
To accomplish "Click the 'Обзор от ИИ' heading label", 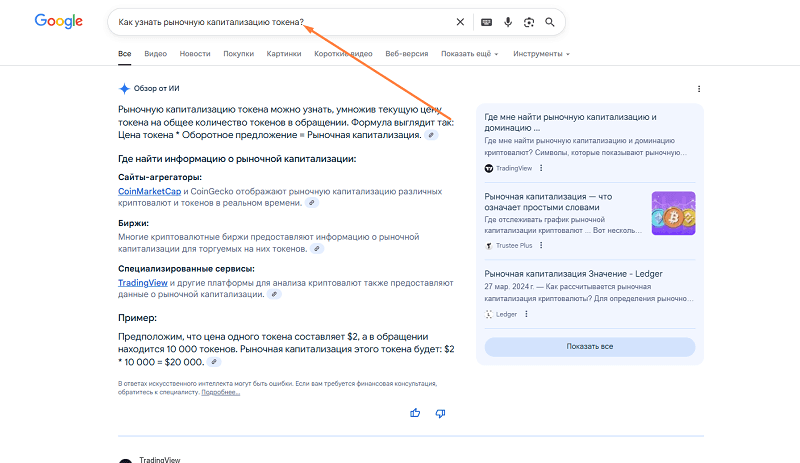I will [157, 88].
